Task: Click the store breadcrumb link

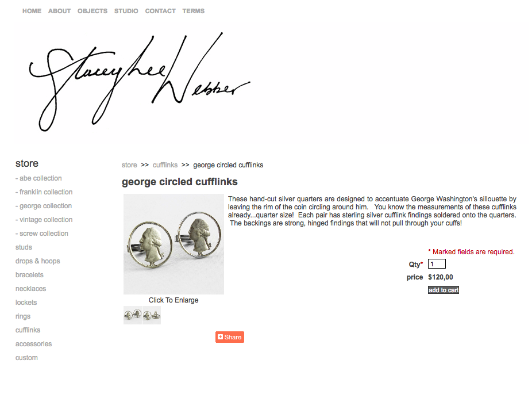Action: (x=129, y=165)
